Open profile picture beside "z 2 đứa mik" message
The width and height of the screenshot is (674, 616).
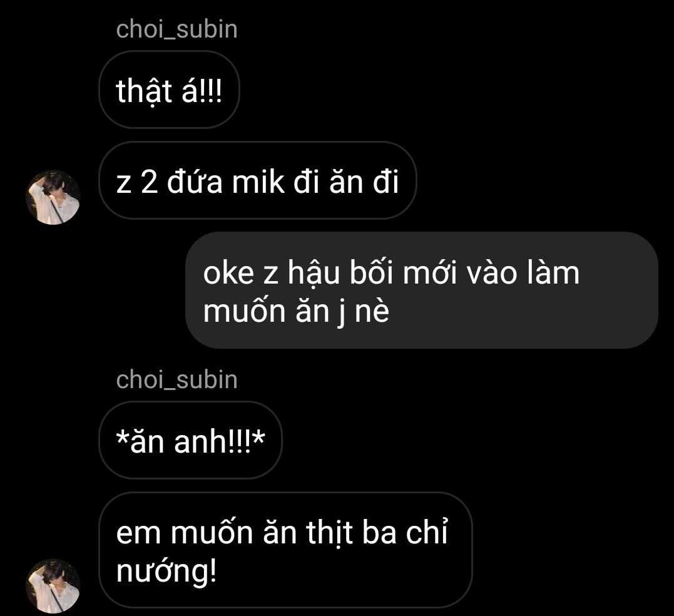(53, 197)
